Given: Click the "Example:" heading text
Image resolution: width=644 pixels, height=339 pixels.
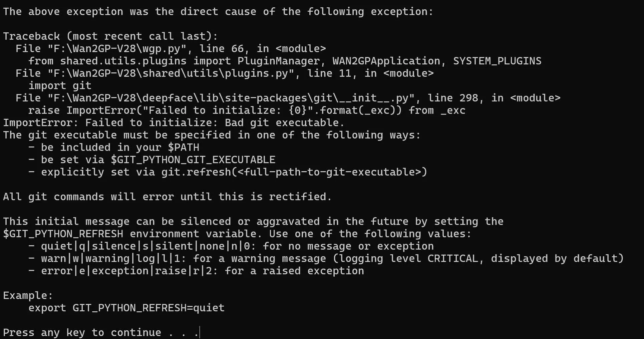Looking at the screenshot, I should pyautogui.click(x=28, y=296).
